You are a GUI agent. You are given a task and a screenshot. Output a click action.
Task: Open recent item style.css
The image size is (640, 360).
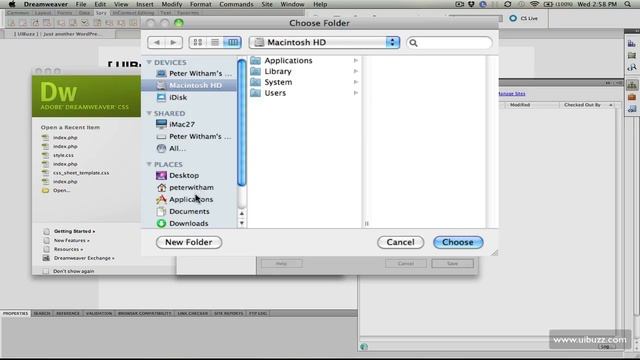click(63, 155)
